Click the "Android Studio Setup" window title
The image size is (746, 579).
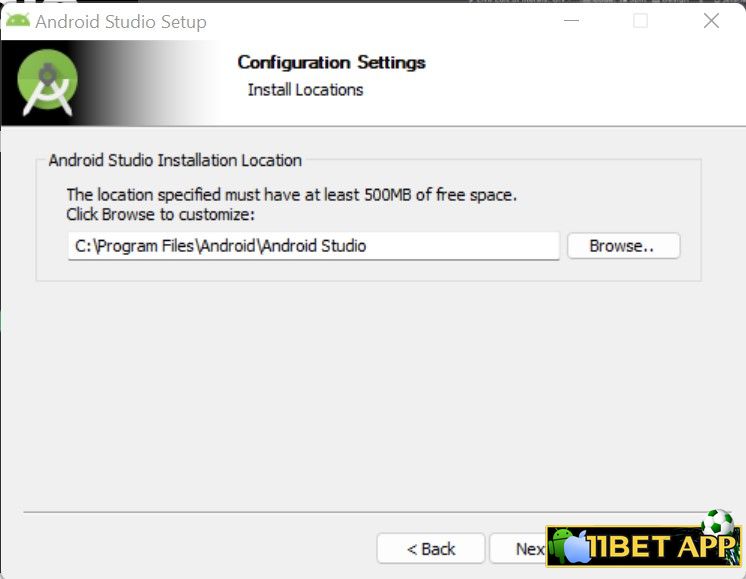[121, 21]
